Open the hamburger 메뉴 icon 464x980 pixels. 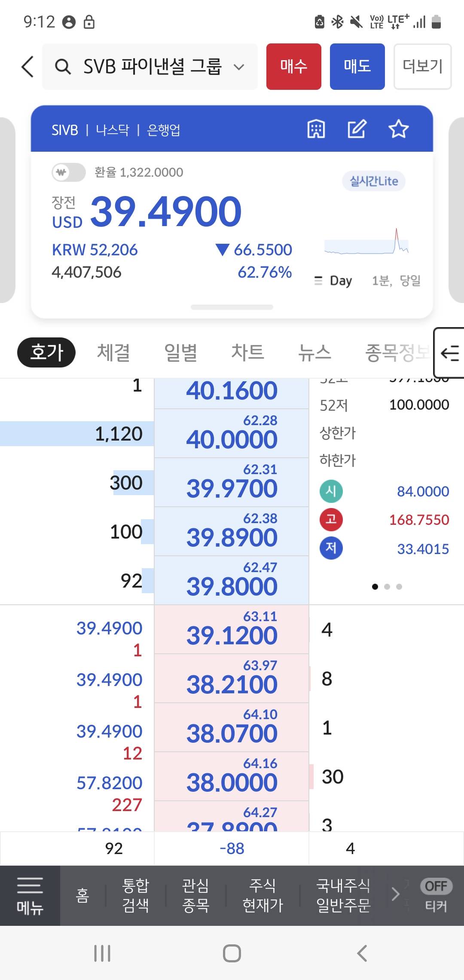(30, 895)
